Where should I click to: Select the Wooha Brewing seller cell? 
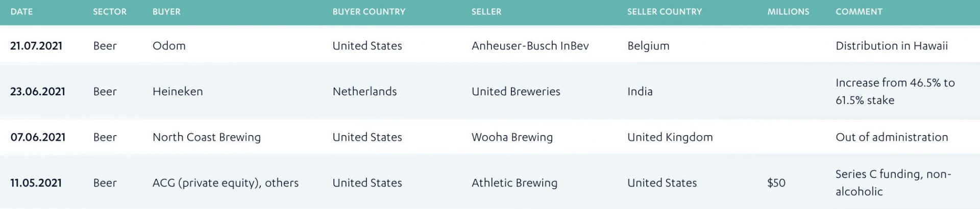pyautogui.click(x=512, y=137)
